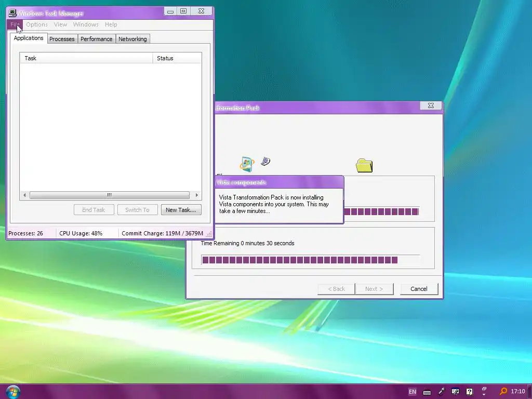Click the Commit Charge status entry
532x399 pixels.
tap(162, 233)
